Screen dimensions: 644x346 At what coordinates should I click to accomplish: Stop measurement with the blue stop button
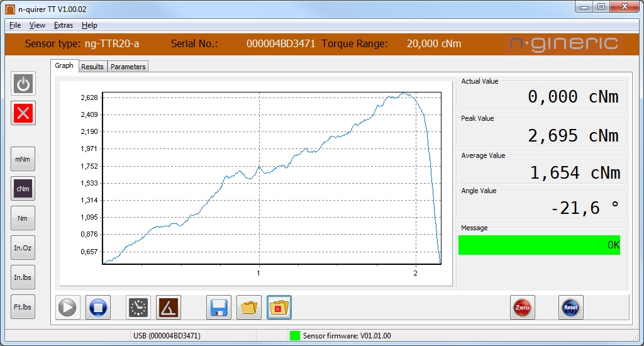97,308
